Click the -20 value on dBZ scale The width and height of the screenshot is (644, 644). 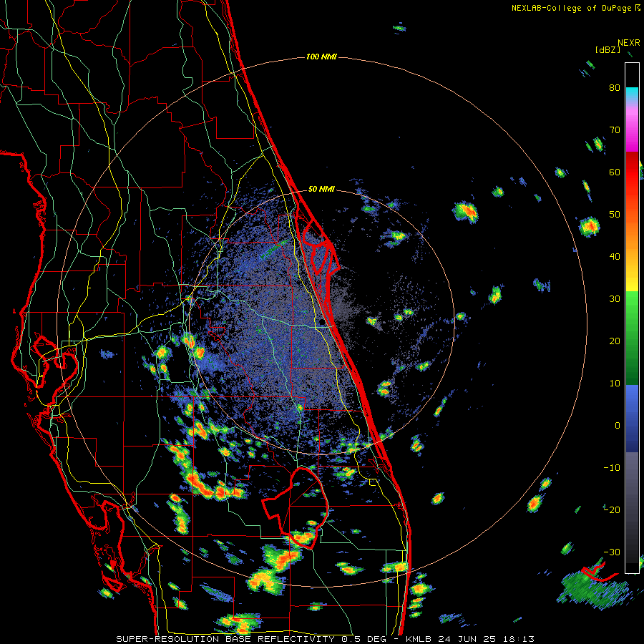(x=612, y=510)
